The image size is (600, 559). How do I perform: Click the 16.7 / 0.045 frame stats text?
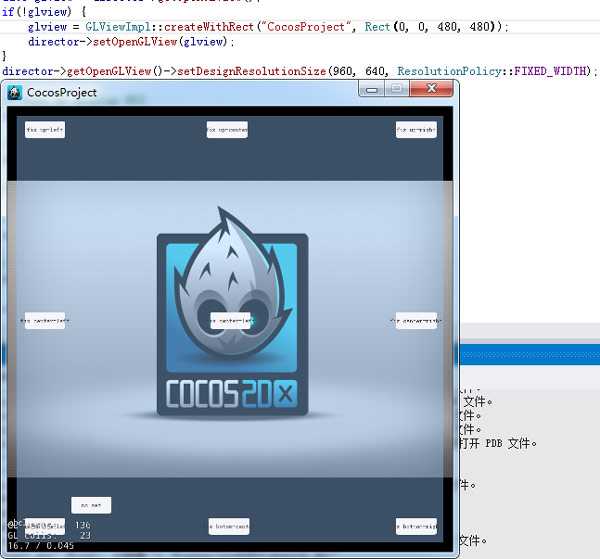pyautogui.click(x=41, y=546)
